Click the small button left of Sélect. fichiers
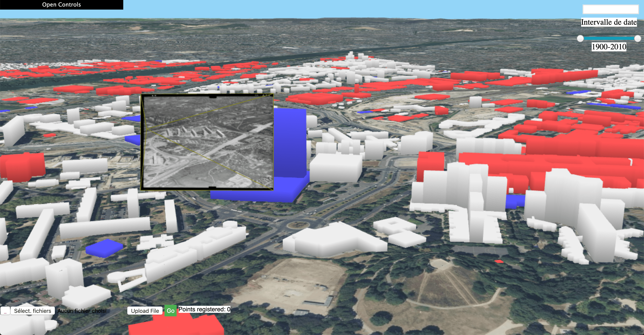The image size is (644, 335). pyautogui.click(x=5, y=311)
